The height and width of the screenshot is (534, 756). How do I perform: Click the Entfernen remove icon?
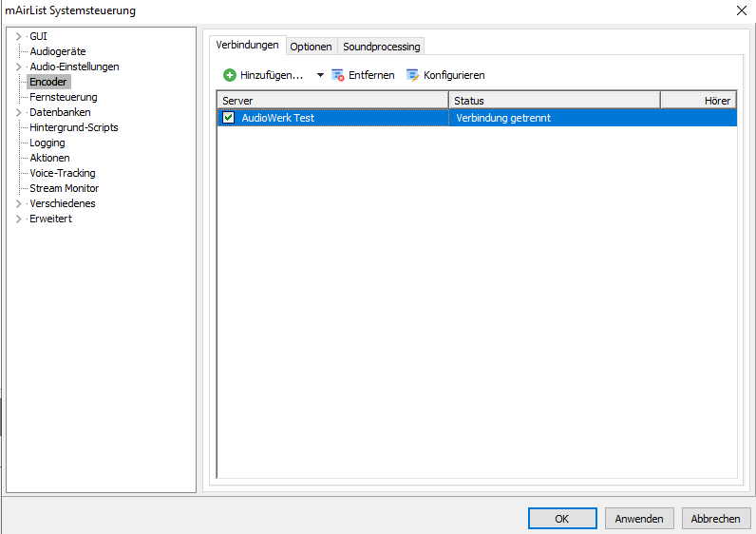coord(338,75)
